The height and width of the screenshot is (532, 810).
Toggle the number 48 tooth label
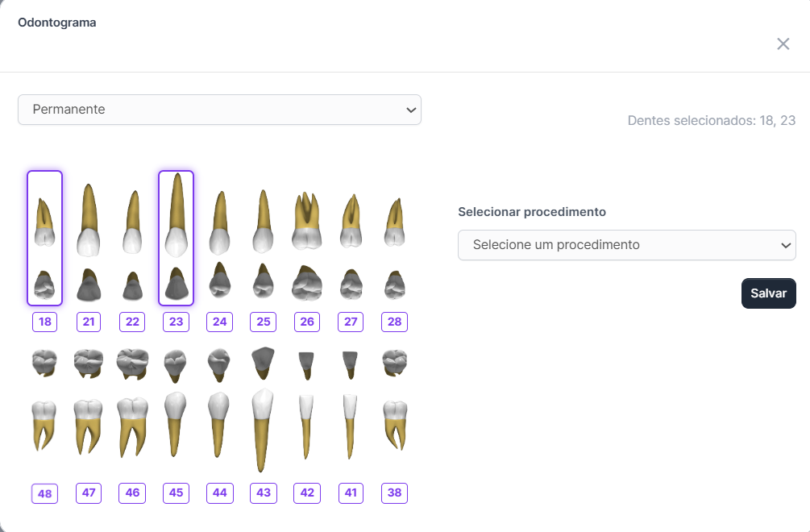pos(44,493)
